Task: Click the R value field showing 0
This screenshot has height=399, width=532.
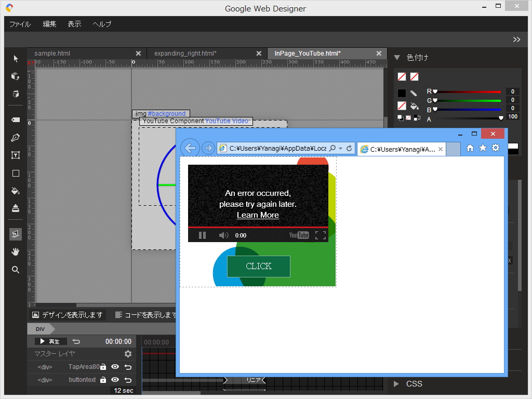Action: (x=513, y=91)
